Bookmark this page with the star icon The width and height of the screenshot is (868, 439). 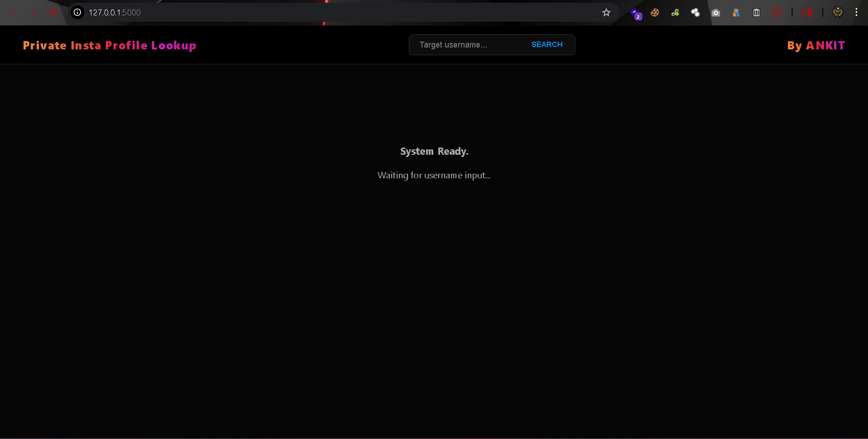(606, 12)
